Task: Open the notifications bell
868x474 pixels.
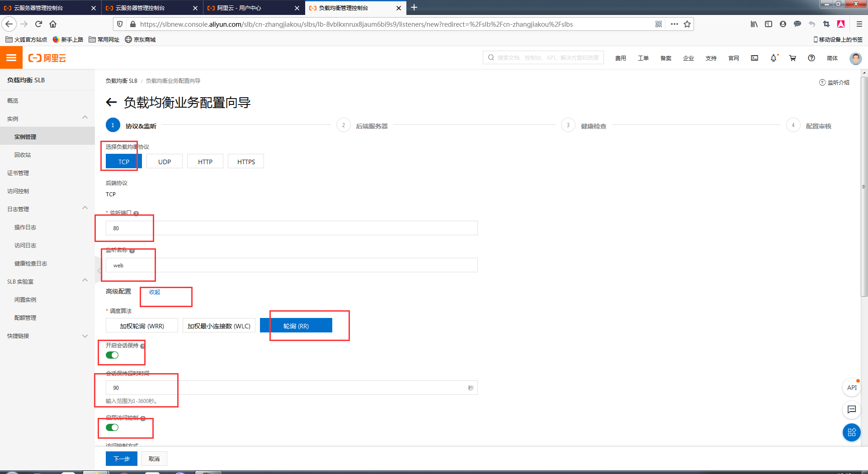Action: 774,58
